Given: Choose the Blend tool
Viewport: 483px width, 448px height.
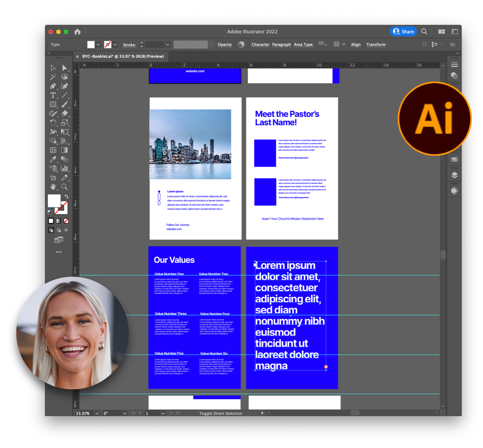Looking at the screenshot, I should 65,159.
